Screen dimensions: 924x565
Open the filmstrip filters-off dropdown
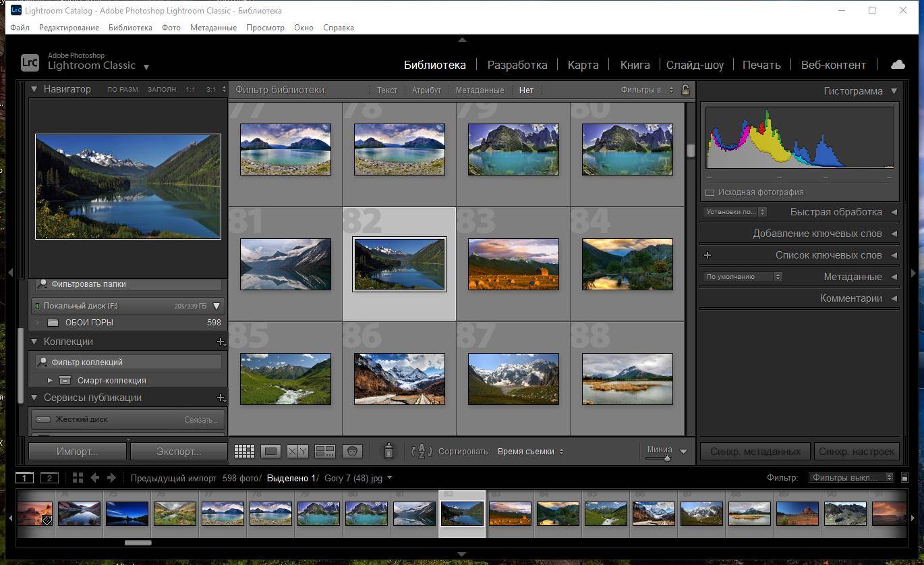851,477
